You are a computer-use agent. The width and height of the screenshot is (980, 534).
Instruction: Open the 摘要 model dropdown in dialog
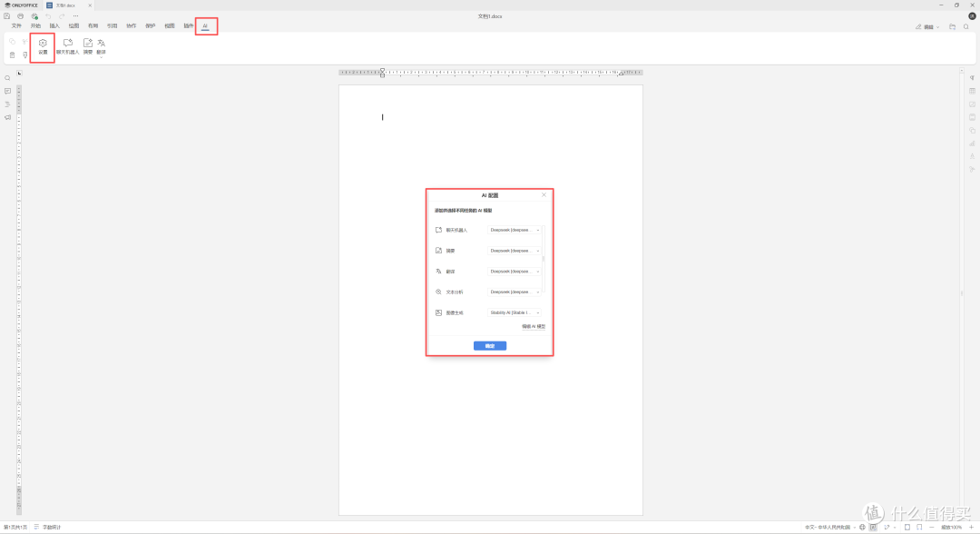[x=514, y=251]
